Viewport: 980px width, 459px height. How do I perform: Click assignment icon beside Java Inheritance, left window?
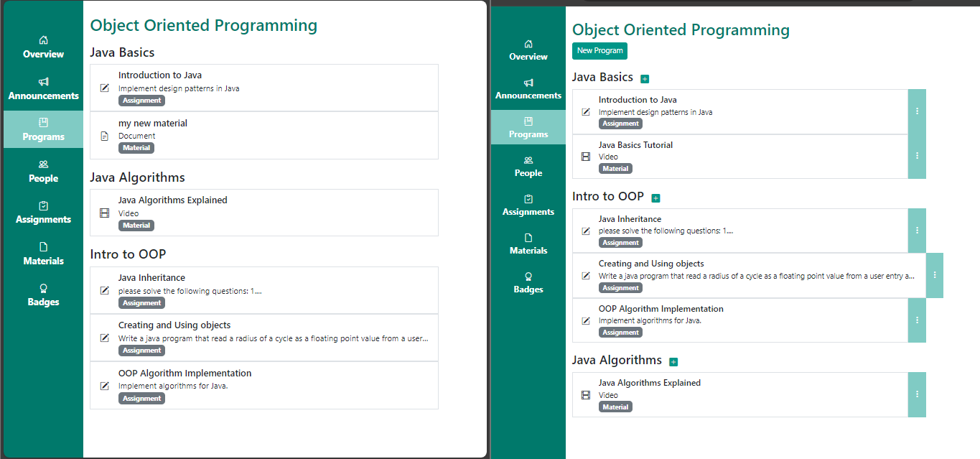point(105,290)
